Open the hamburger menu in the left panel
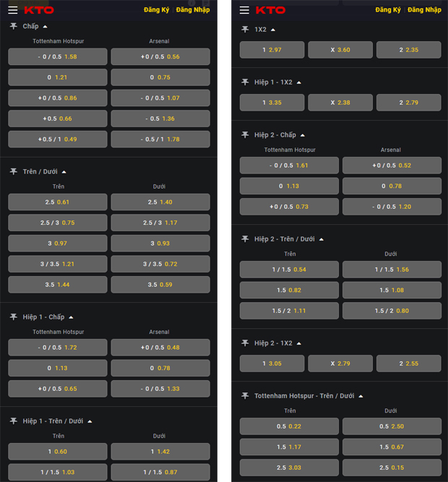This screenshot has width=448, height=482. pos(12,10)
